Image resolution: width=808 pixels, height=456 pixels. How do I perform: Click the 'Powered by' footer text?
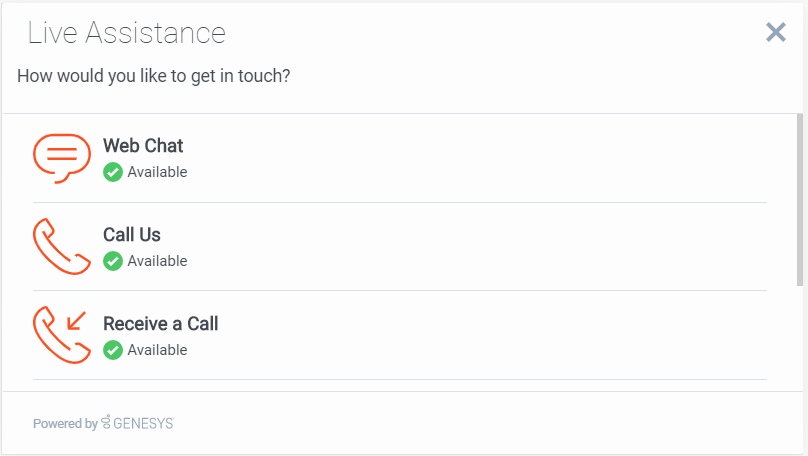click(x=65, y=424)
